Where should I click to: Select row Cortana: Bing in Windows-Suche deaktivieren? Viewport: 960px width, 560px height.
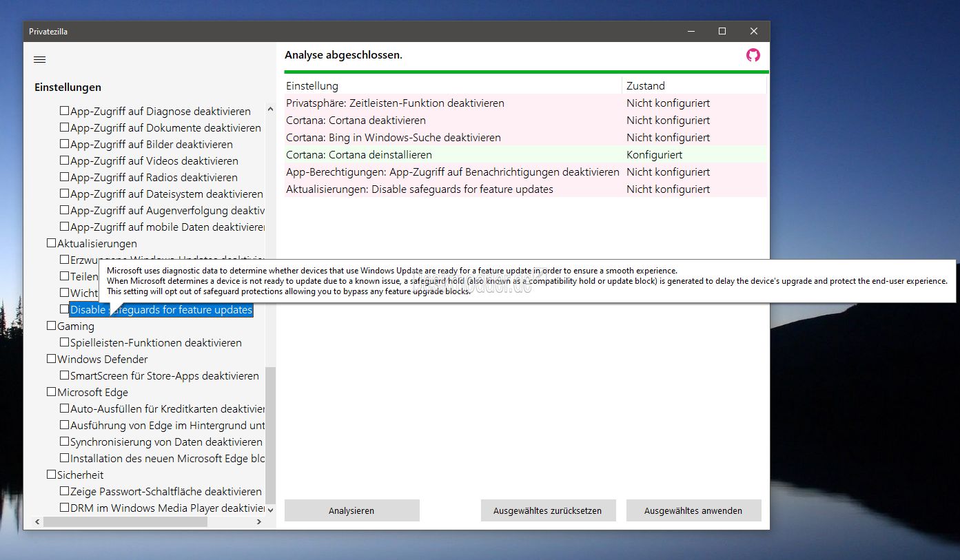(525, 137)
